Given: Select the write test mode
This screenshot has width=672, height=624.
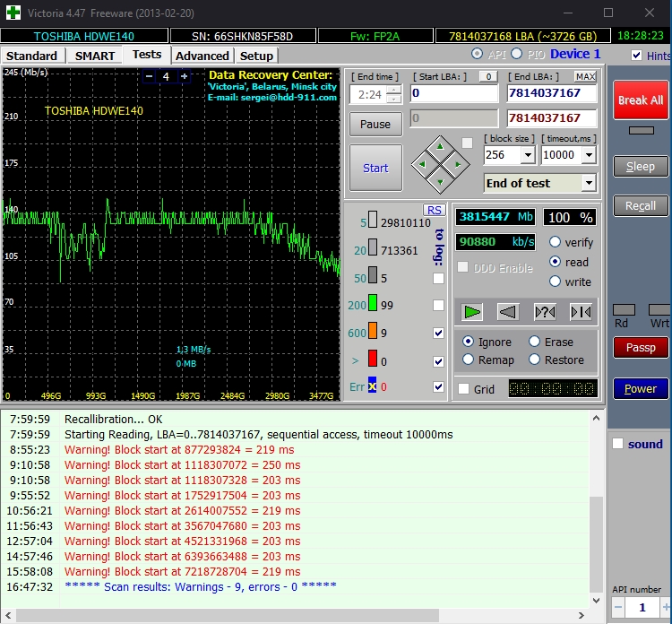Looking at the screenshot, I should [555, 282].
